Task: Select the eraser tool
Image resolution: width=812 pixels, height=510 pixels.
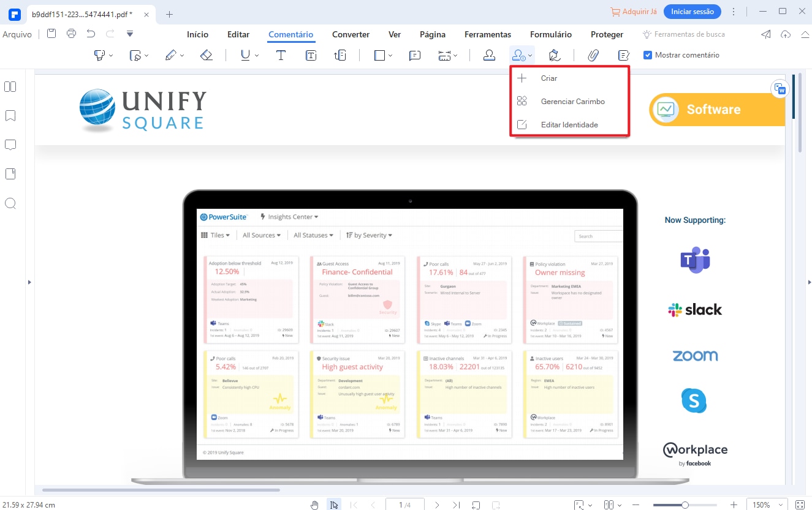Action: point(207,55)
